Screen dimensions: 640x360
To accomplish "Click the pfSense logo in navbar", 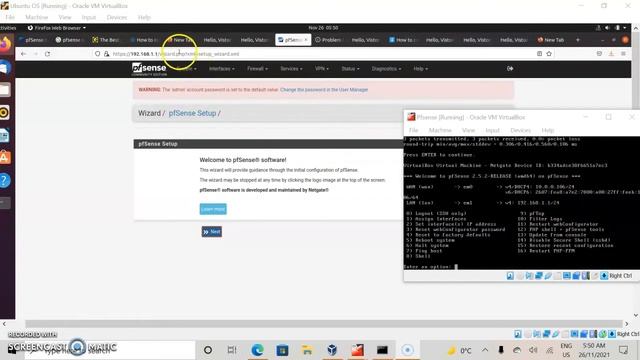I will coord(149,69).
